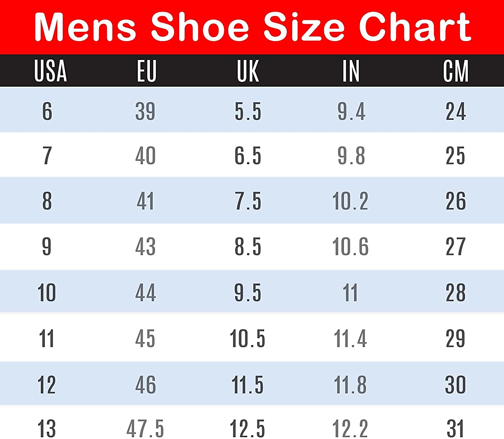
Task: Click the 24 cm cell
Action: (456, 111)
